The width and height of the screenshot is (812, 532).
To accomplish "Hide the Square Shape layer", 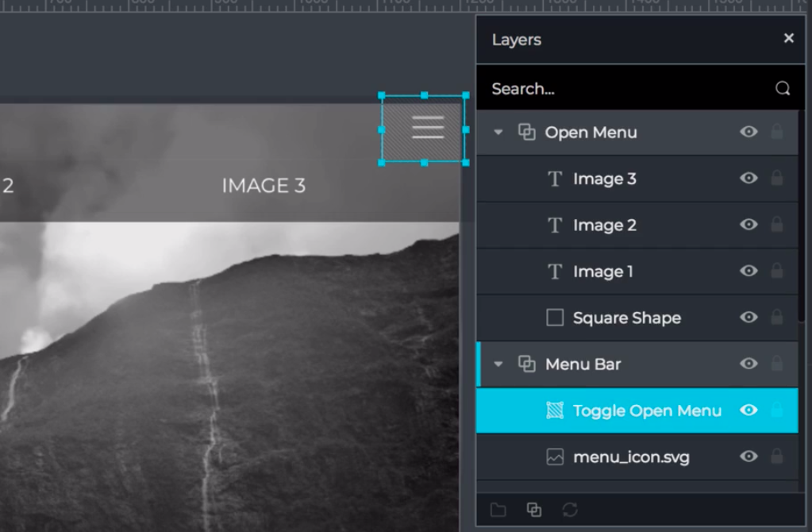I will click(x=749, y=318).
